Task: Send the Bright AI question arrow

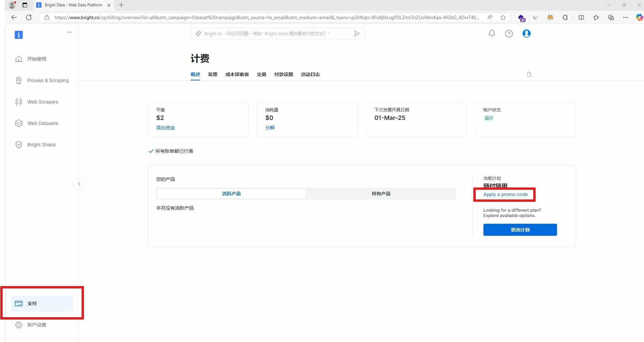Action: (x=357, y=33)
